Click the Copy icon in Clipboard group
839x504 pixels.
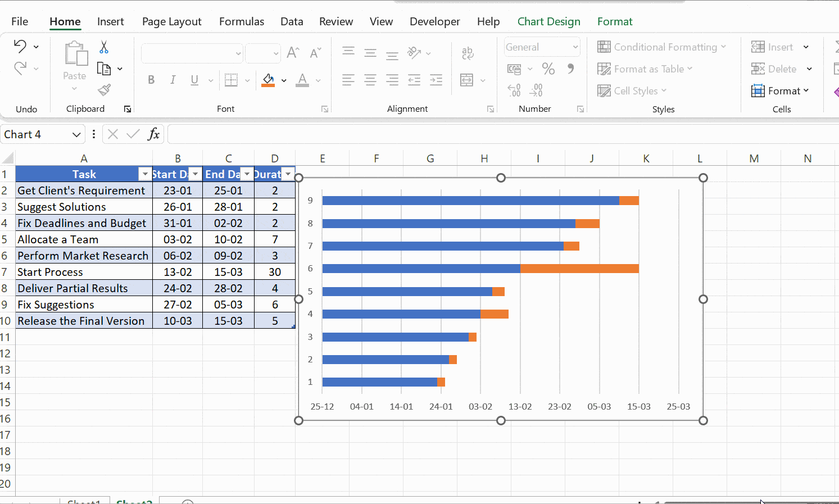[x=105, y=67]
